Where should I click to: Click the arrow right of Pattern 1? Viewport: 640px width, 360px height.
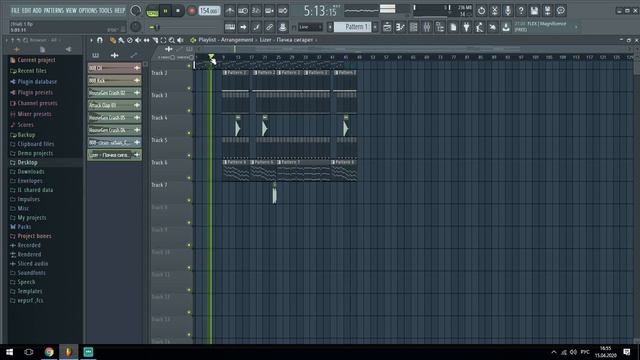pyautogui.click(x=375, y=27)
